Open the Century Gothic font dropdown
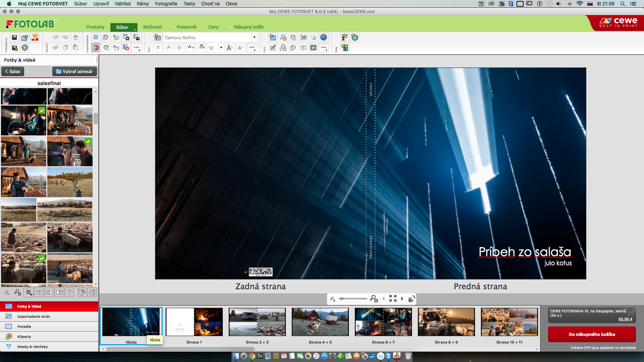Screen dimensions: 644x362 254,38
